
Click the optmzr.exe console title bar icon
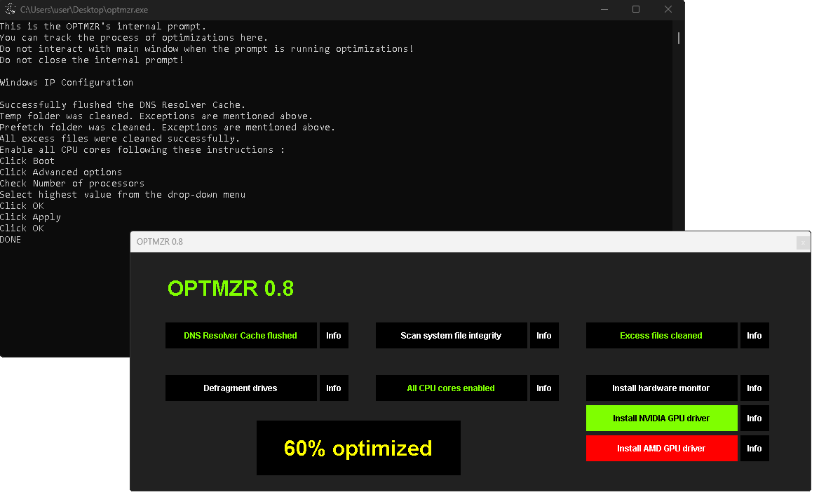tap(10, 10)
